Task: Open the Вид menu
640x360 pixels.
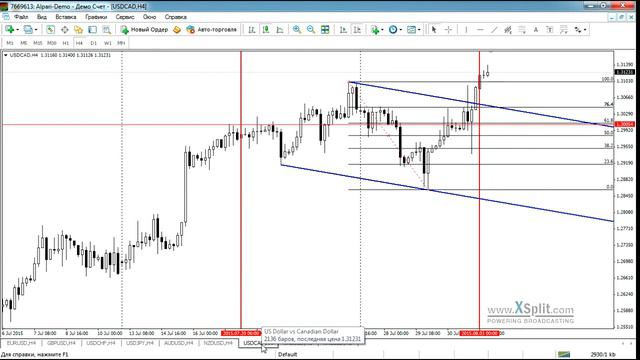Action: click(x=42, y=17)
